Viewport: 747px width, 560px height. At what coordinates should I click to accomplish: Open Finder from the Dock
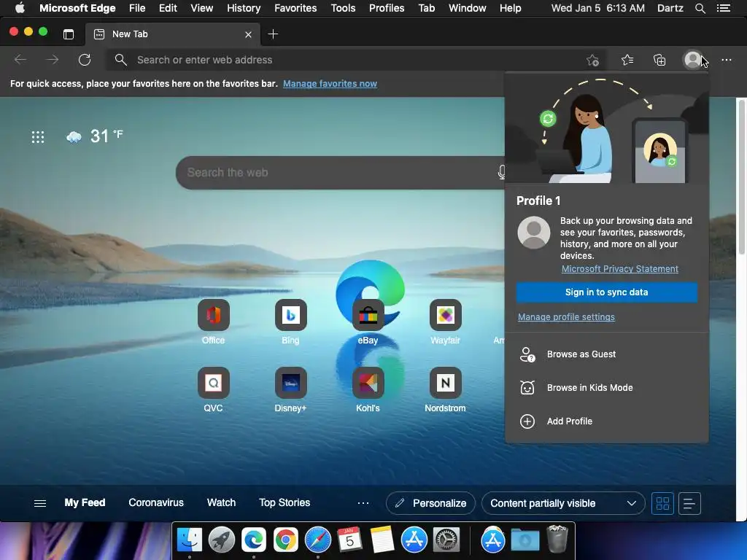pyautogui.click(x=190, y=540)
